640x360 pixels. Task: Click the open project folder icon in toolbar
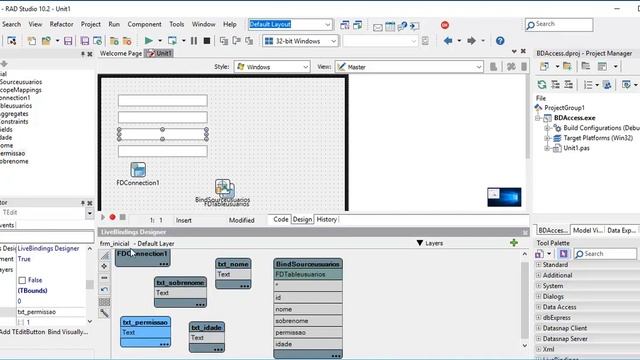[x=46, y=41]
